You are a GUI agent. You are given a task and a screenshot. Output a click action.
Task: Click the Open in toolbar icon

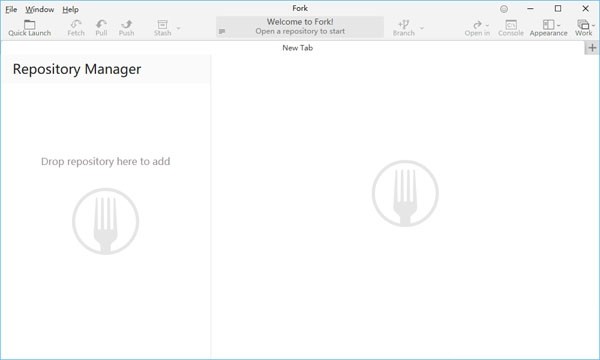[x=477, y=25]
